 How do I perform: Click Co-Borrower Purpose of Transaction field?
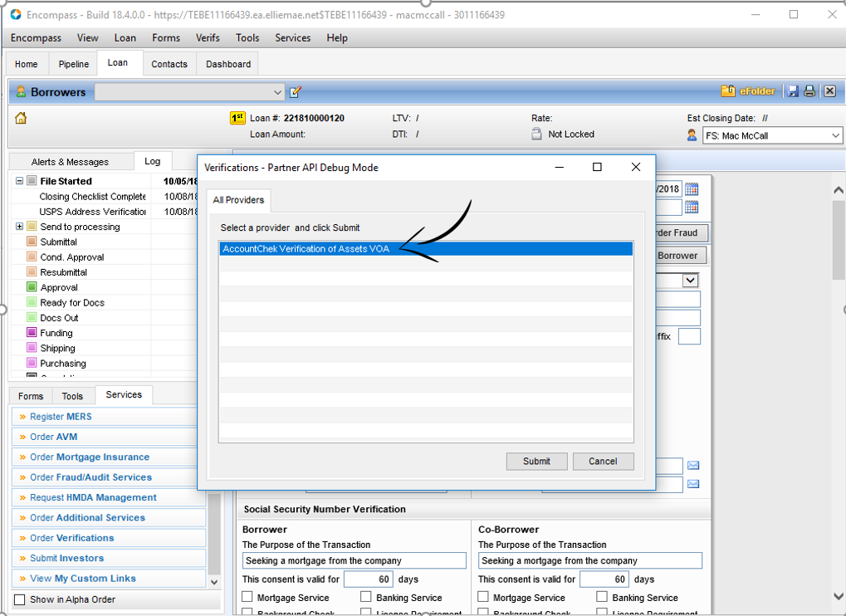click(590, 560)
